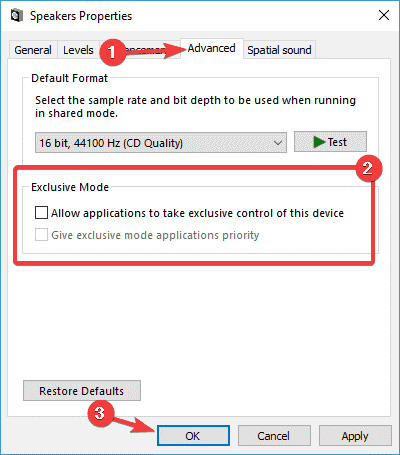Confirm settings with the OK button
The image size is (400, 455).
[193, 436]
